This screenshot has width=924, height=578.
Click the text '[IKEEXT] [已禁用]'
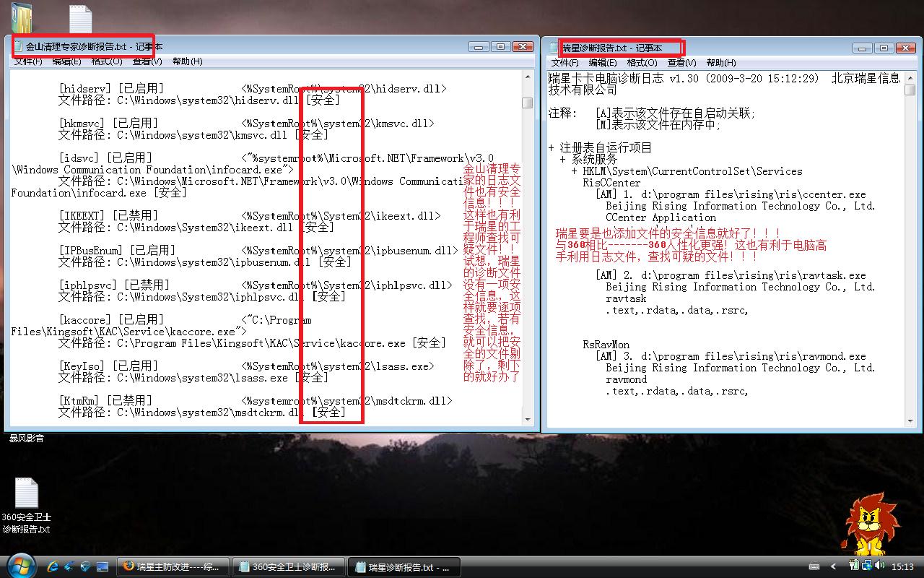tap(110, 216)
